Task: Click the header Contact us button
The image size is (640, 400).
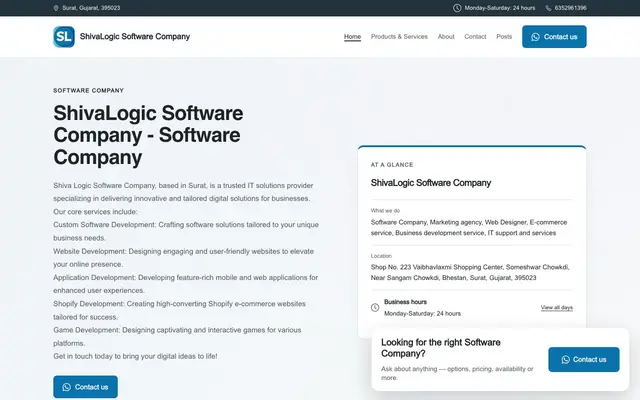Action: coord(554,37)
